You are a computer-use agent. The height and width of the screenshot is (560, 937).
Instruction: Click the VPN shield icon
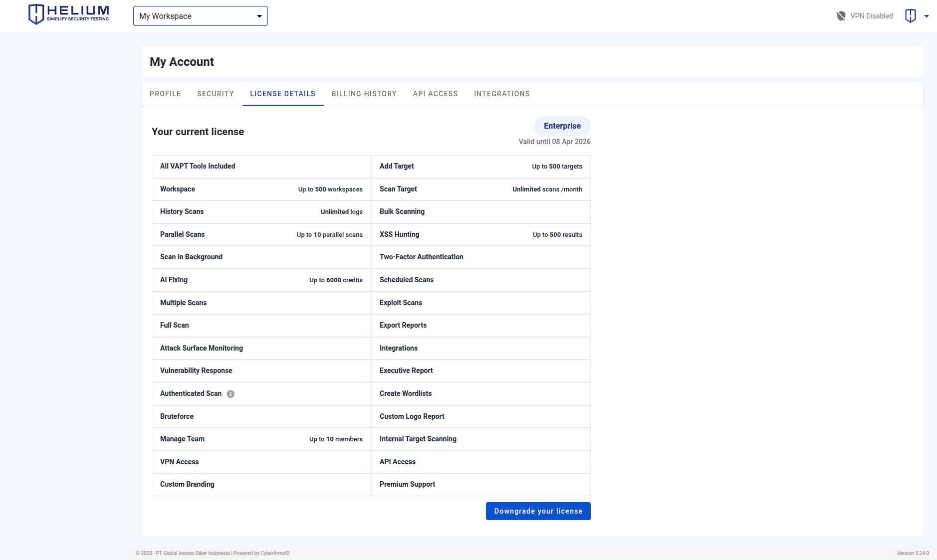[x=841, y=16]
